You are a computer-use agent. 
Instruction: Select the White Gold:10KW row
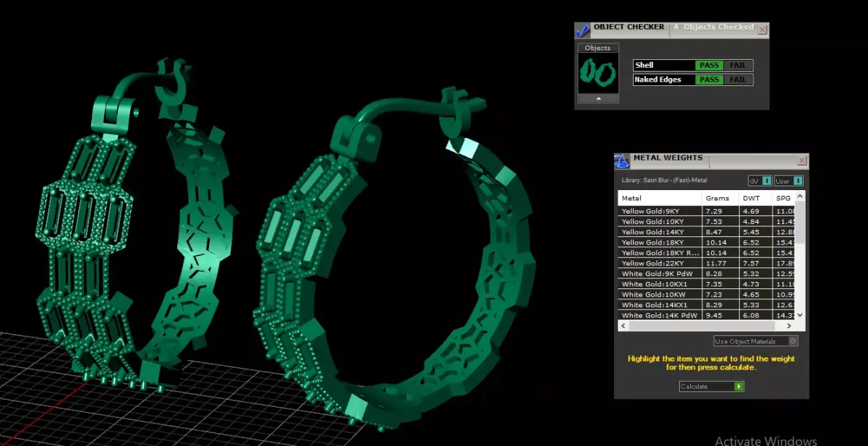tap(707, 295)
